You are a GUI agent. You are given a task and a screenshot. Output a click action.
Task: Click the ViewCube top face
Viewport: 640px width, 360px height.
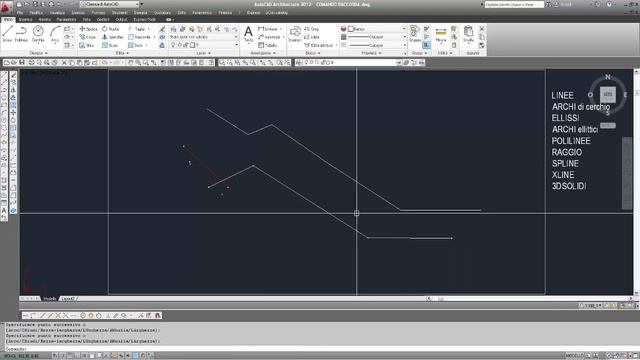click(608, 95)
